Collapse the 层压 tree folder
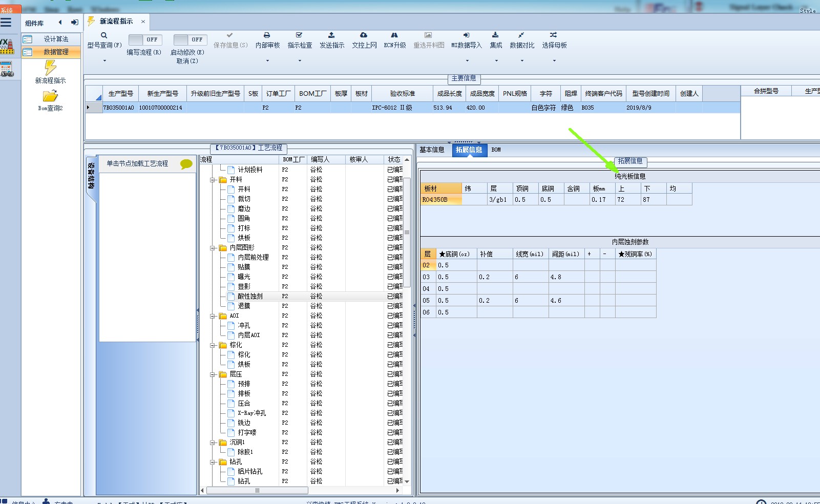The height and width of the screenshot is (504, 820). point(213,374)
